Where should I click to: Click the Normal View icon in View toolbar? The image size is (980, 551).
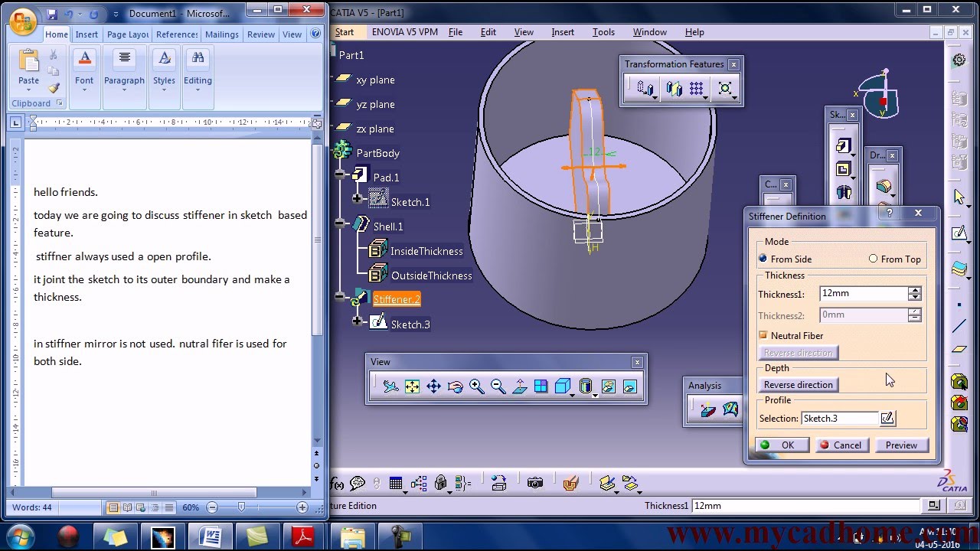[519, 387]
